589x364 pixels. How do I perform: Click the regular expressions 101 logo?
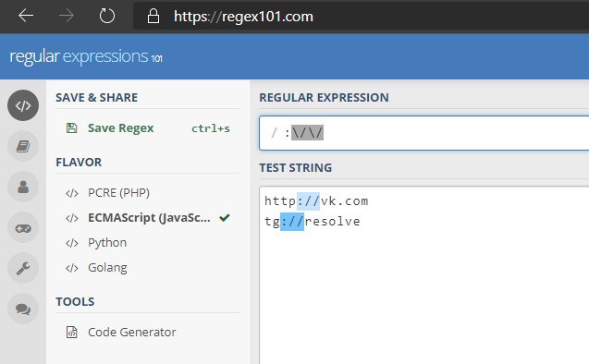[86, 56]
